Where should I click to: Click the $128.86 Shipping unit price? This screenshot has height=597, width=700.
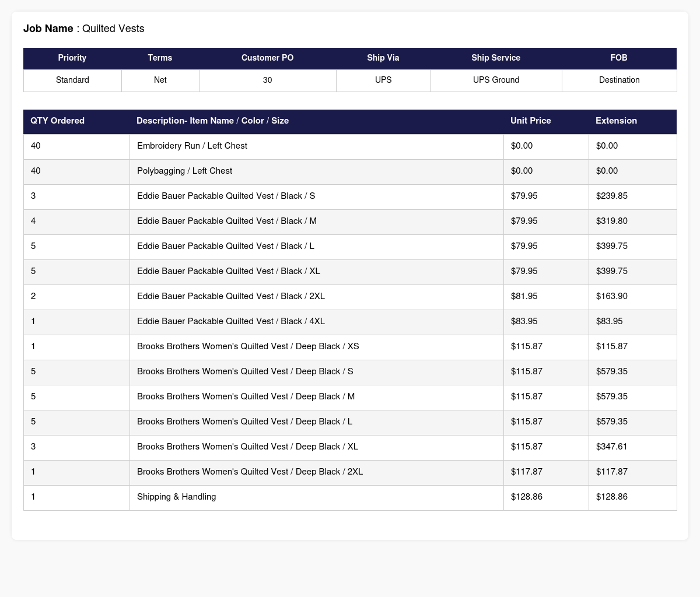527,497
